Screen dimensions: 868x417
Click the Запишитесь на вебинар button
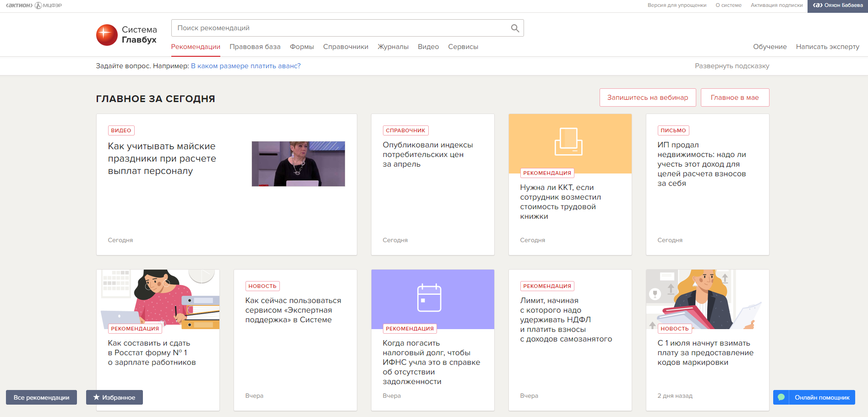[647, 97]
